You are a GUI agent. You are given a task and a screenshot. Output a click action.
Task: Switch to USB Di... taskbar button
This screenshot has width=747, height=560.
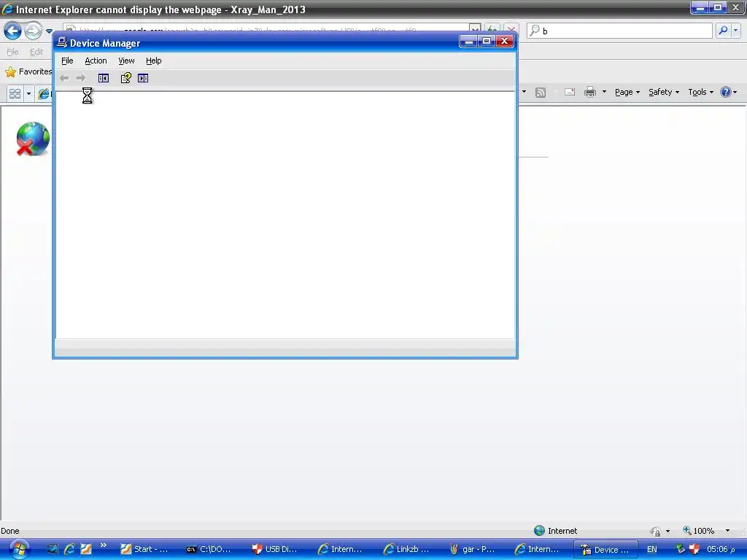click(x=275, y=549)
